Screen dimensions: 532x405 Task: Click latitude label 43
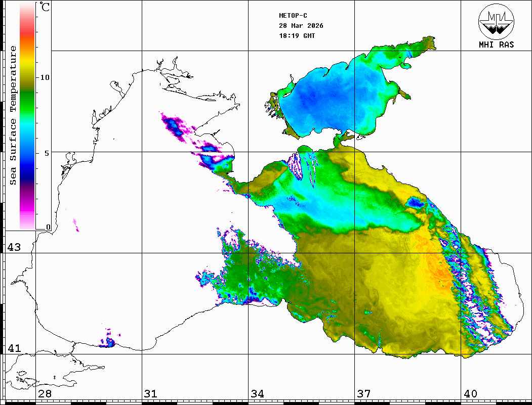pos(13,247)
